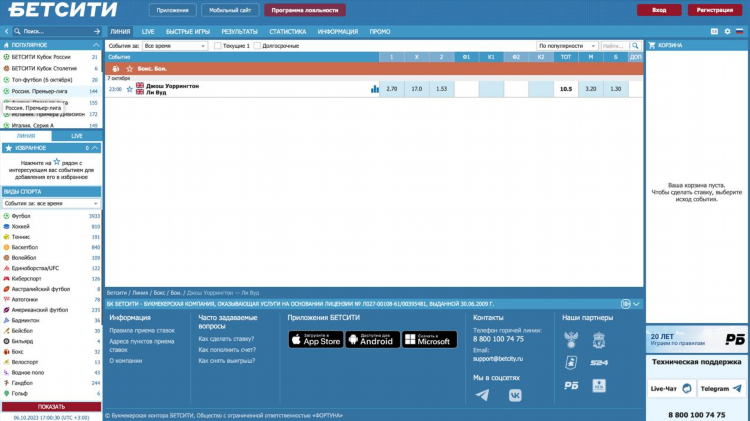Click the Liverpool partner logo
The image size is (750, 421).
(x=599, y=340)
